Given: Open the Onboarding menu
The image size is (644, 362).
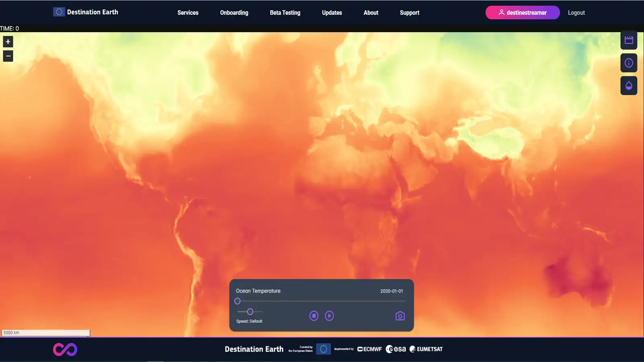Looking at the screenshot, I should [x=234, y=13].
